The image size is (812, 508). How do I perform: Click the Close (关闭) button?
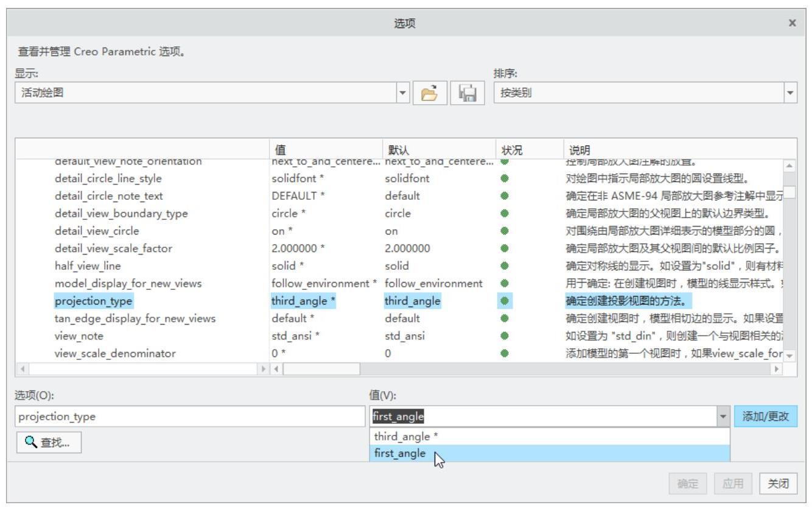click(x=778, y=484)
